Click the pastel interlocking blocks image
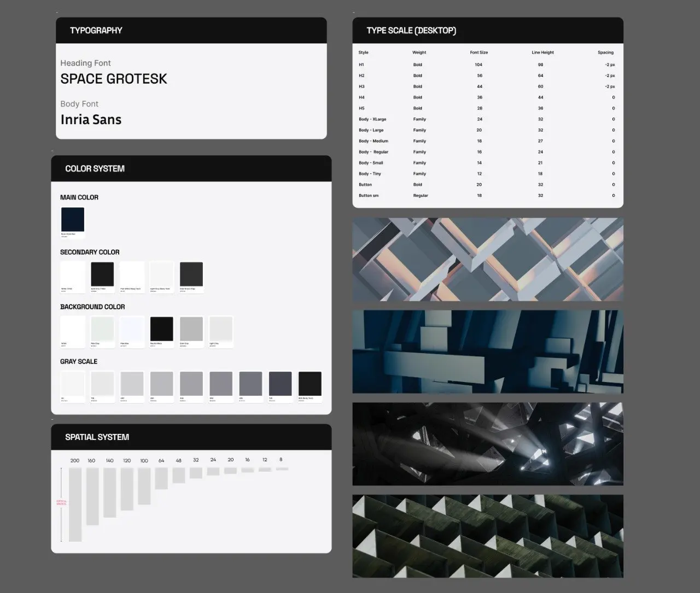 coord(488,260)
